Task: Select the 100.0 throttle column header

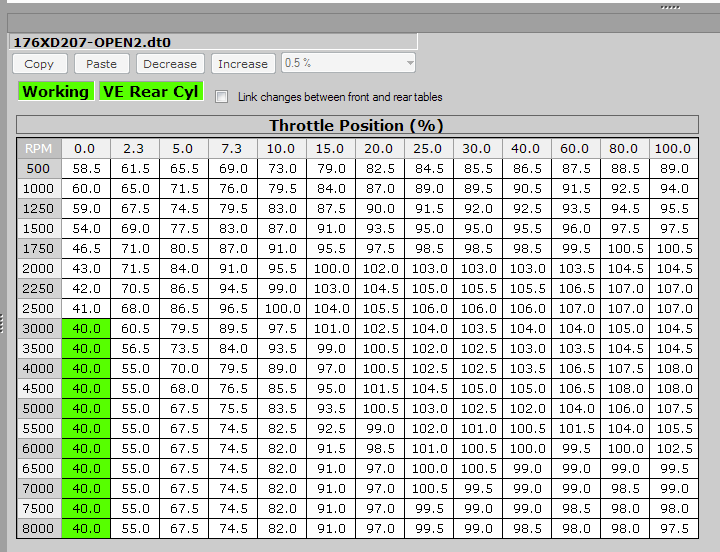Action: (674, 148)
